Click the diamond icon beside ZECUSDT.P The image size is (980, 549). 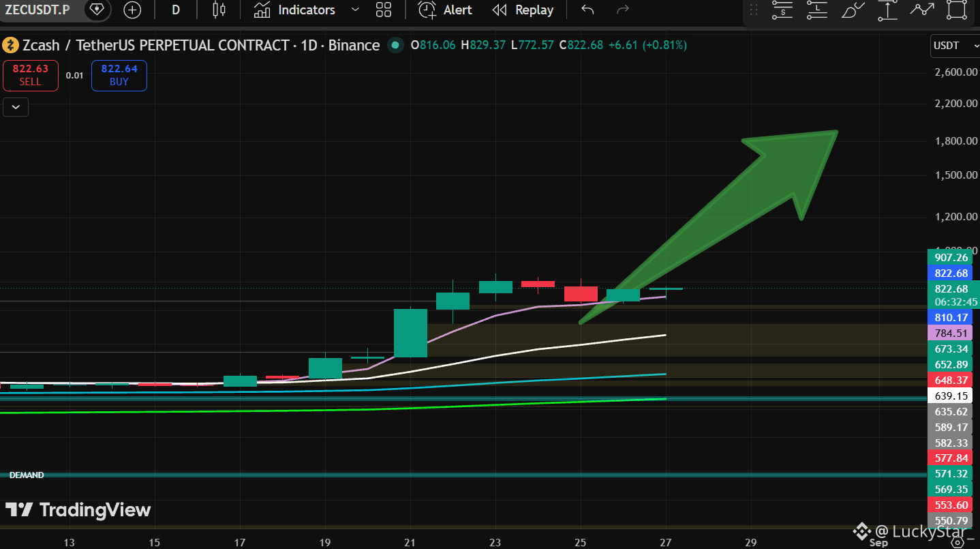pos(97,10)
